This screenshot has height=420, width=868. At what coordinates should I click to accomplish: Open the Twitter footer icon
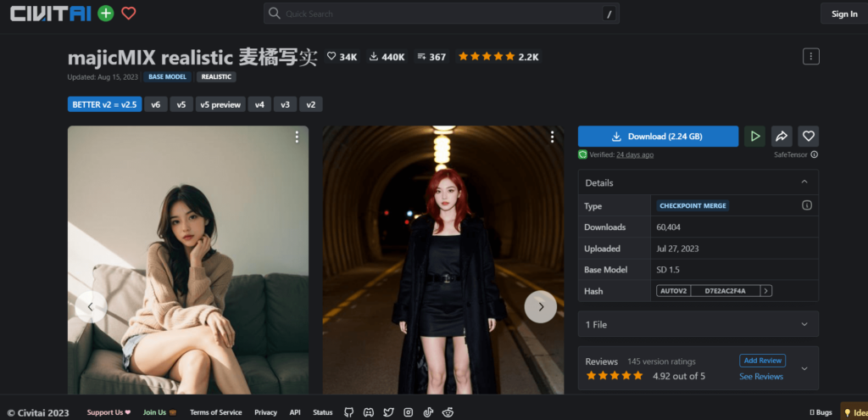pyautogui.click(x=388, y=412)
